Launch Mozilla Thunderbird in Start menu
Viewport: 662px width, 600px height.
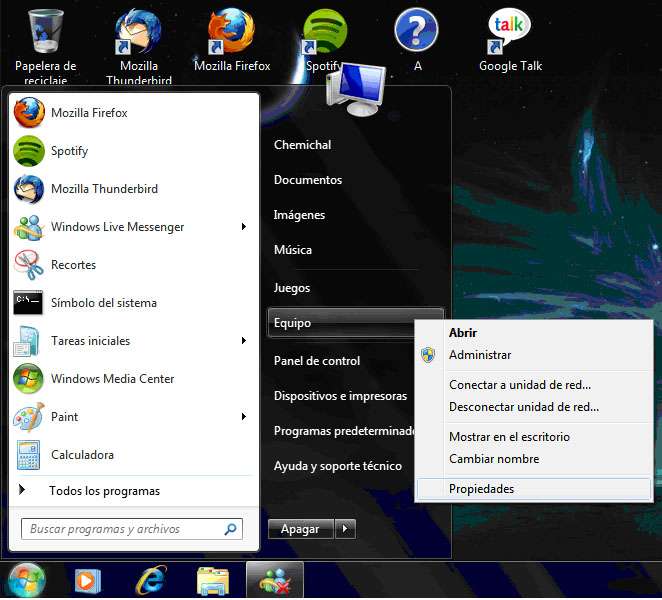(104, 189)
